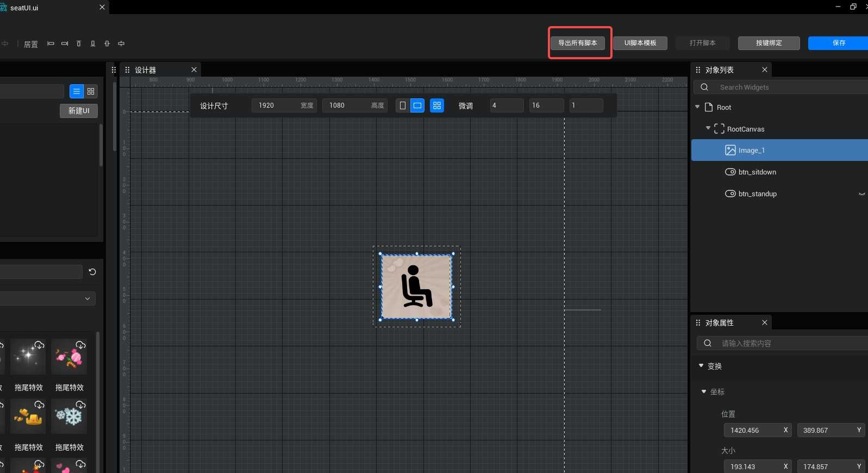
Task: Click the 打开脚本 button
Action: tap(703, 43)
